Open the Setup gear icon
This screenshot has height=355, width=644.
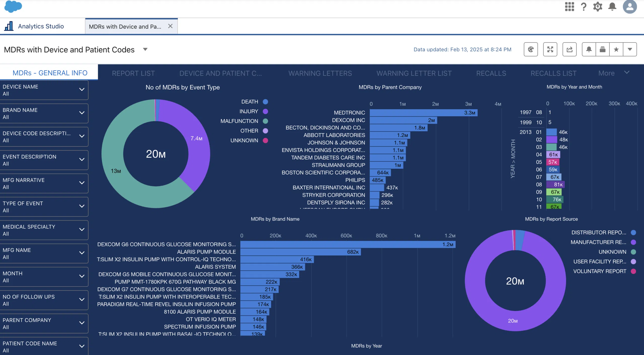point(598,7)
